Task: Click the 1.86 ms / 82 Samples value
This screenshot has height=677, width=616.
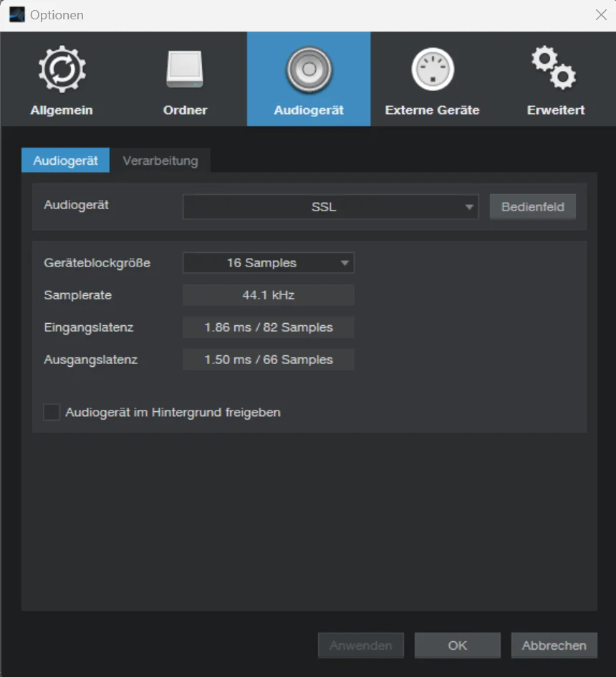Action: pos(269,327)
